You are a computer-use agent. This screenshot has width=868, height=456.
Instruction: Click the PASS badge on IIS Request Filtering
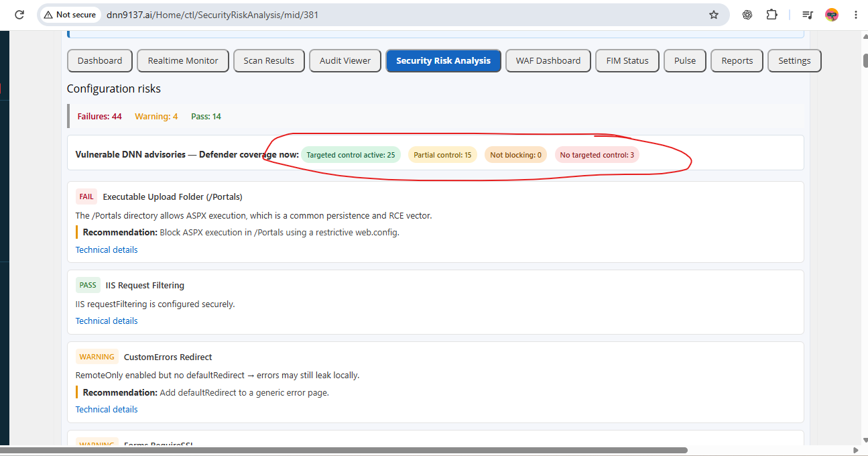click(x=88, y=285)
